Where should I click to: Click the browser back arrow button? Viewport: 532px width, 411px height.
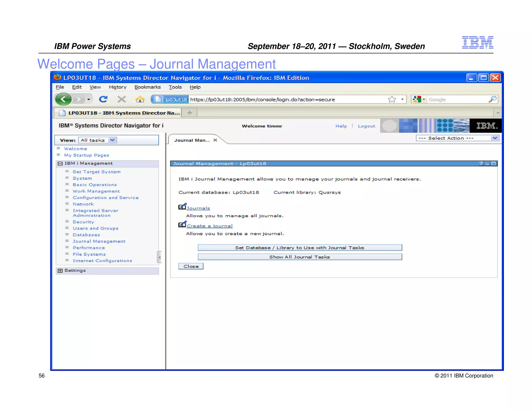tap(63, 99)
